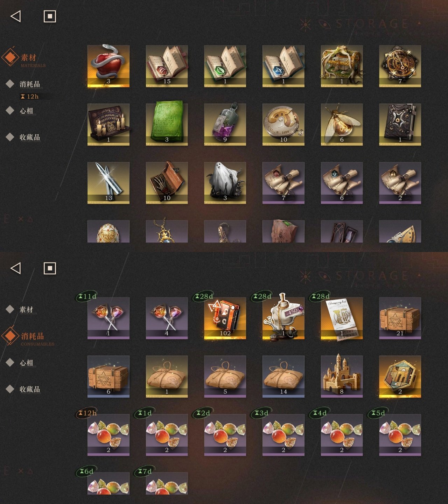Select the mannequin discount coupon item
The image size is (448, 504).
point(283,318)
